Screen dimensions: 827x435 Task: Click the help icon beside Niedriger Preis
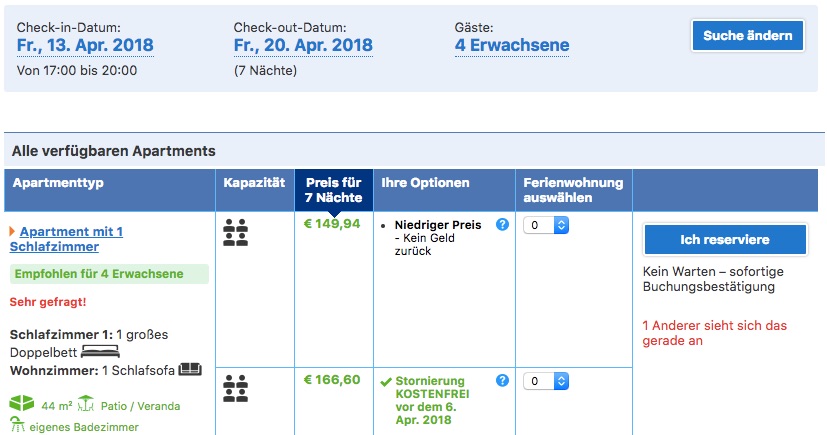[502, 225]
